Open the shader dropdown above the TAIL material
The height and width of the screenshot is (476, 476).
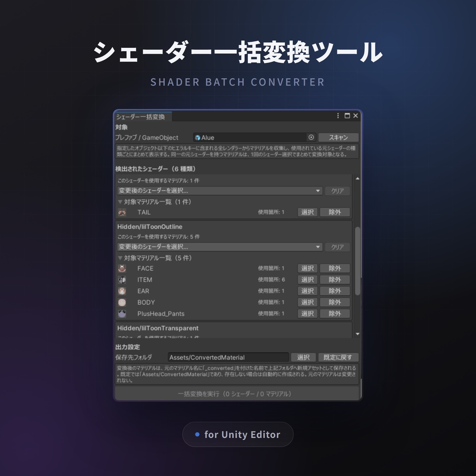[220, 191]
